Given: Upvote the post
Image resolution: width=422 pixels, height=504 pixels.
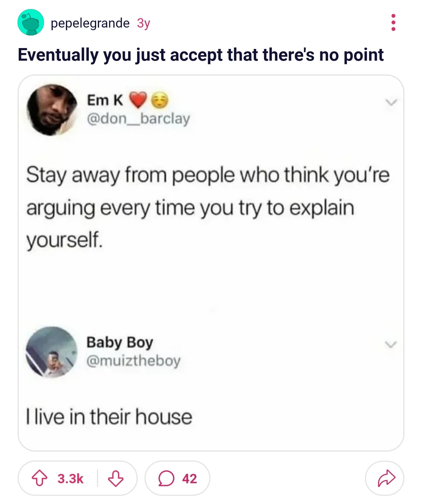Looking at the screenshot, I should point(39,479).
